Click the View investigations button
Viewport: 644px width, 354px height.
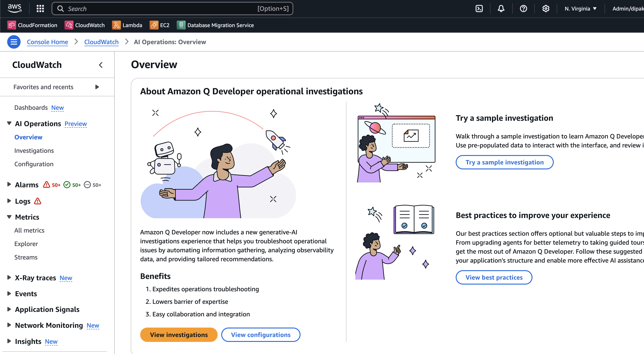click(x=179, y=335)
